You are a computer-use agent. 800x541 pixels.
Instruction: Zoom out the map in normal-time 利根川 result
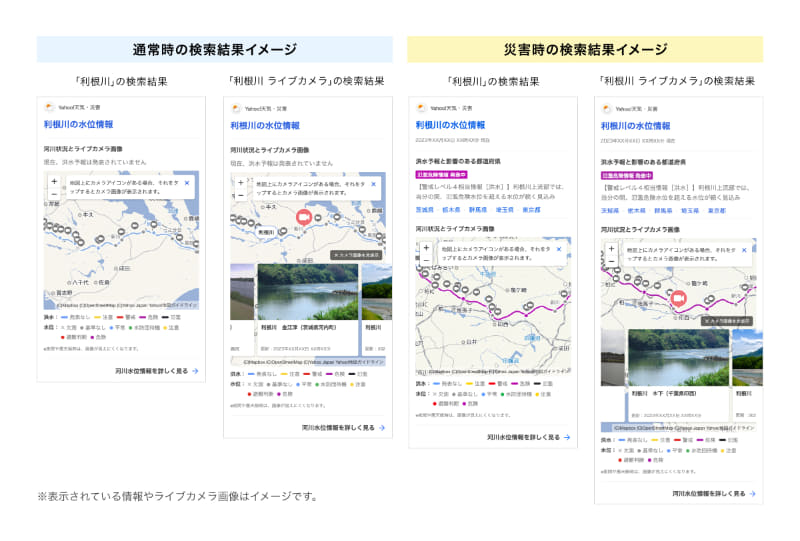(54, 194)
